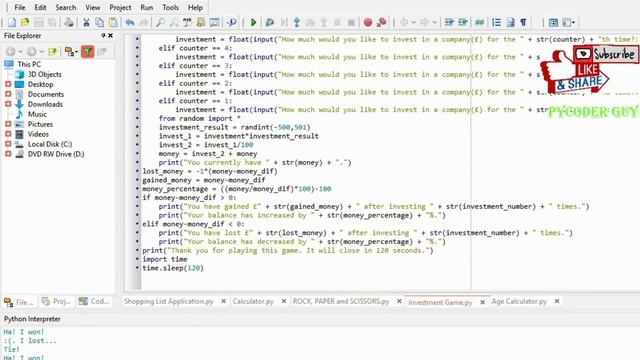Open Find in Files icon
This screenshot has width=640, height=360.
pos(200,22)
